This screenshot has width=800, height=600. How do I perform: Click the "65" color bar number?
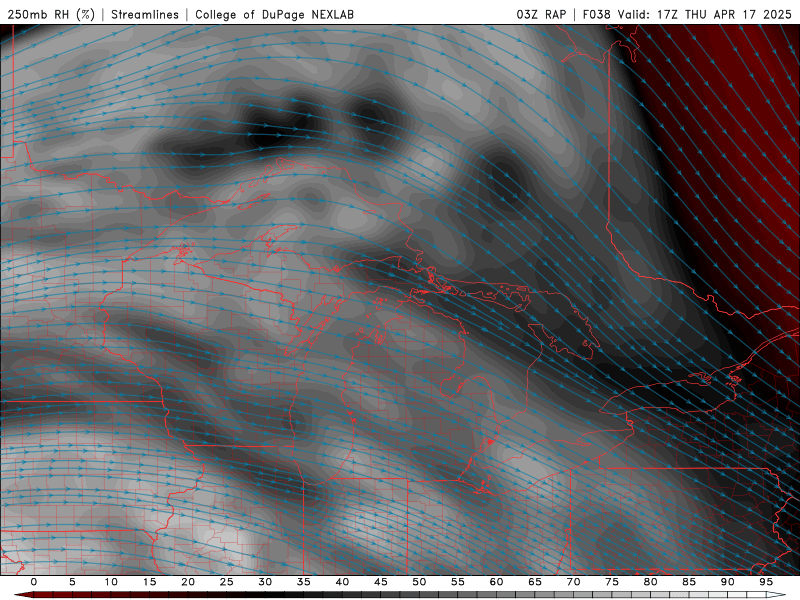[535, 582]
